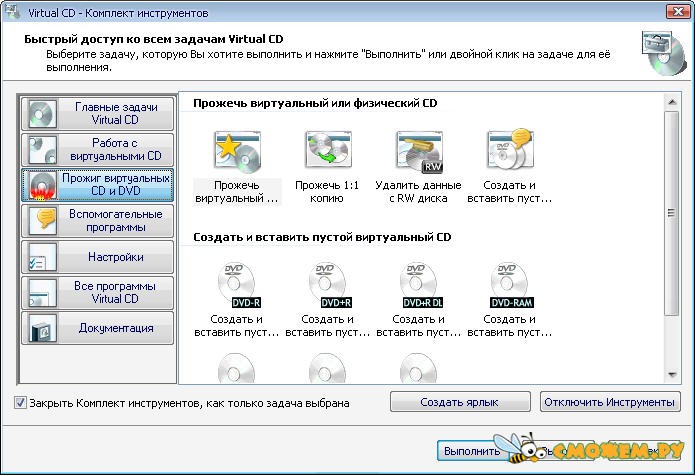Screen dimensions: 695x475
Task: Switch to the Настройки section
Action: tap(98, 257)
